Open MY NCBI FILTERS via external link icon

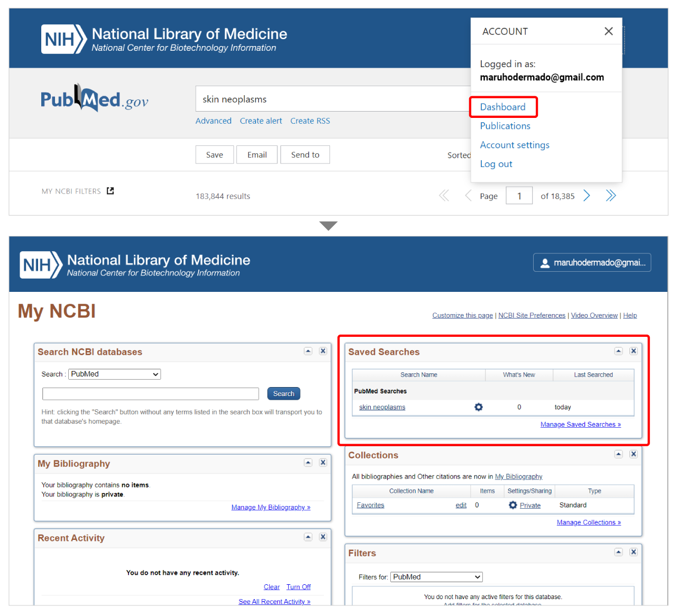tap(110, 190)
